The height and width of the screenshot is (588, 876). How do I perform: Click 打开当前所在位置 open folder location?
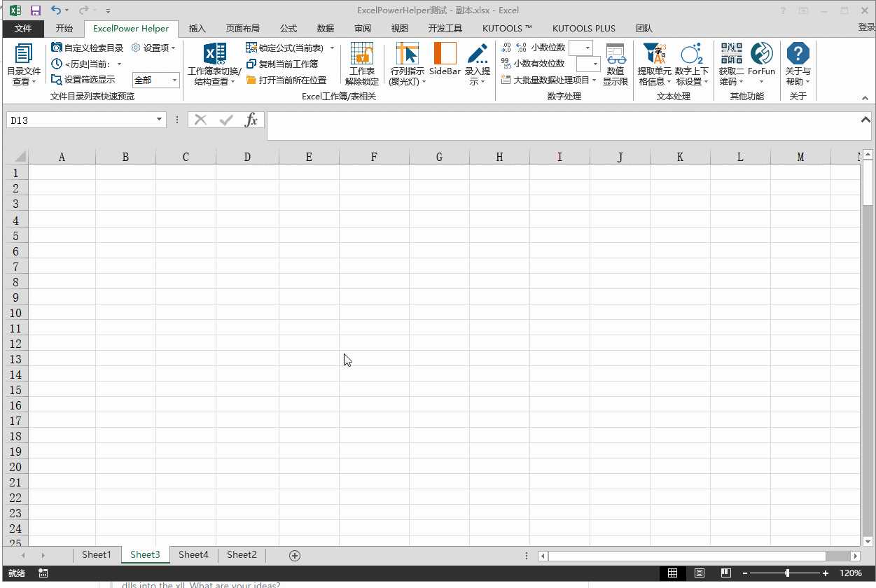[x=286, y=80]
